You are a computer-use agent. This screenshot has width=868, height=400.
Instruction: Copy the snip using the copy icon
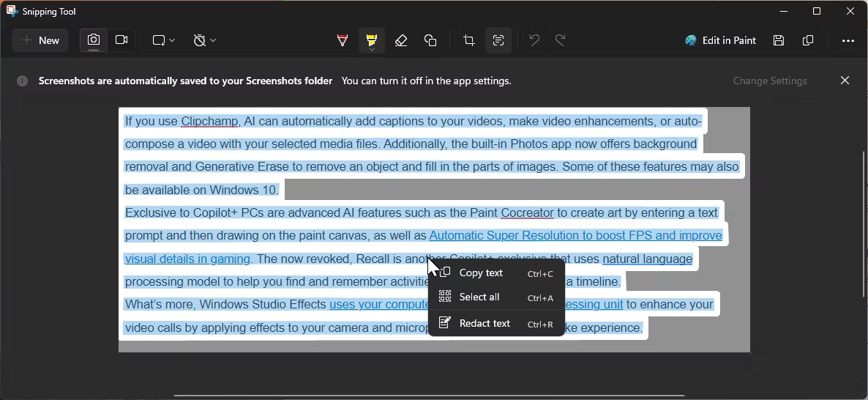click(808, 40)
